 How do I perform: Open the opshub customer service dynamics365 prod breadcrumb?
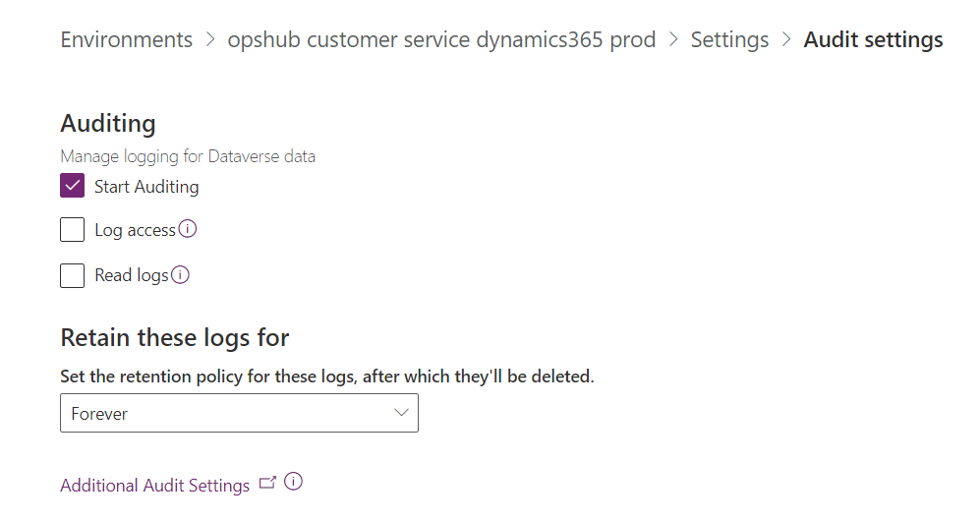point(441,40)
